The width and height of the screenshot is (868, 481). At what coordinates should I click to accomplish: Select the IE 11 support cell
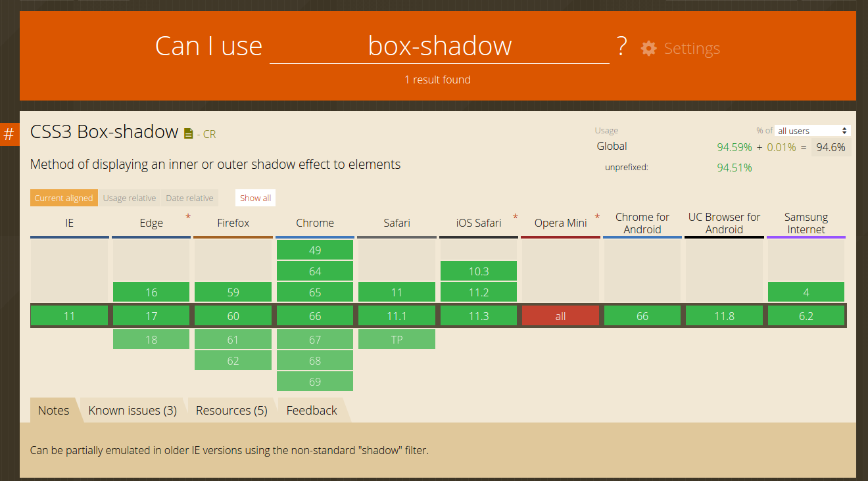click(69, 316)
